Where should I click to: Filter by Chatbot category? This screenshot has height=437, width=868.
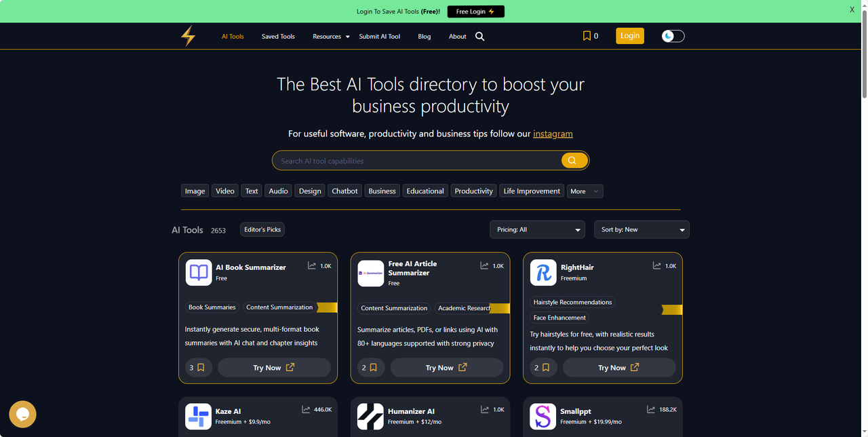coord(344,191)
